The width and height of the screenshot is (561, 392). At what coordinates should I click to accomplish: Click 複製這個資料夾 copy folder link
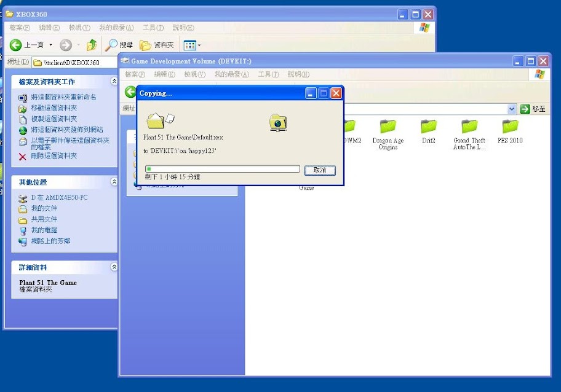pyautogui.click(x=54, y=119)
